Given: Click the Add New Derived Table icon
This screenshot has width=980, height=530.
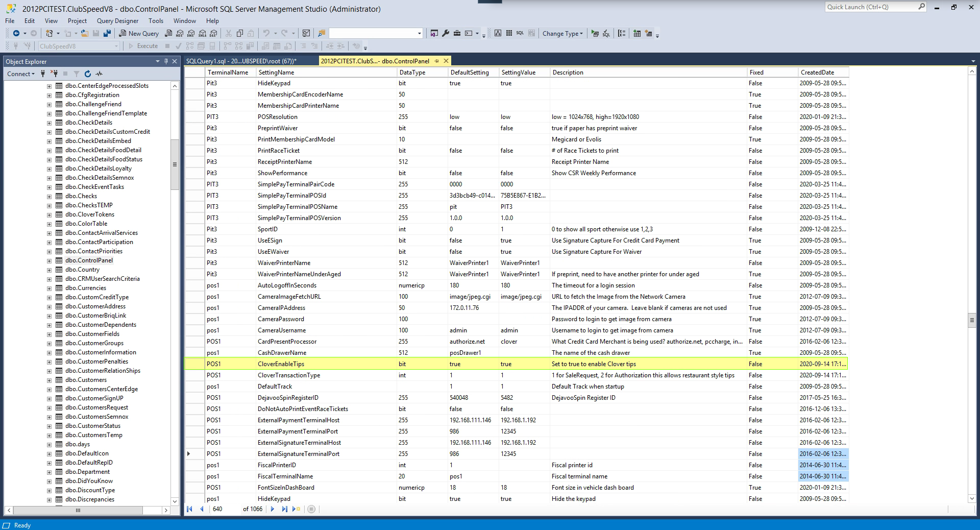Looking at the screenshot, I should 649,33.
